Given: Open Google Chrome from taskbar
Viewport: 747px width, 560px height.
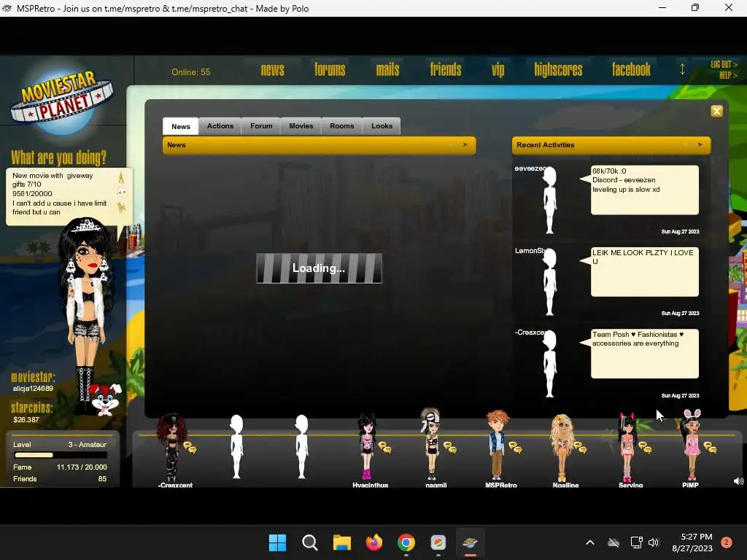Looking at the screenshot, I should (x=406, y=542).
